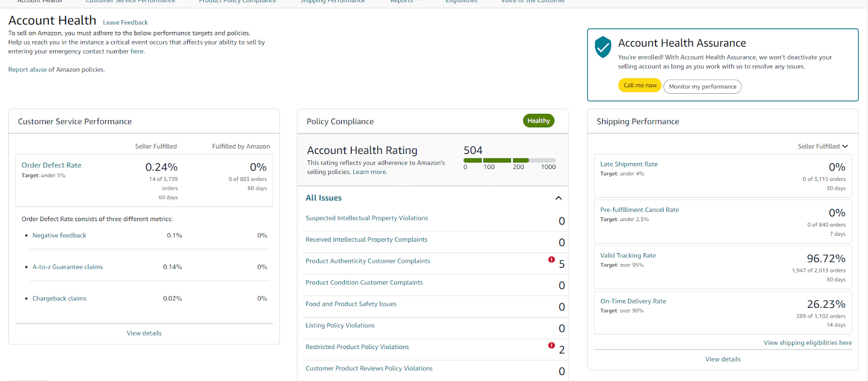Open Product Authenticity Customer Complaints
This screenshot has width=868, height=381.
(368, 261)
